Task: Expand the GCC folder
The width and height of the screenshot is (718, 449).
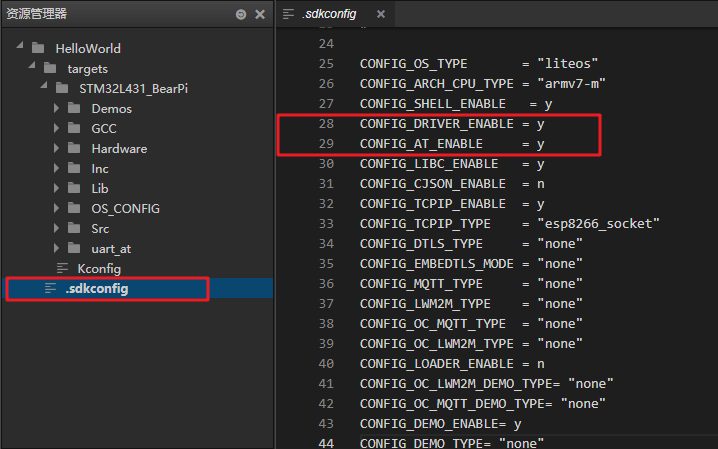Action: pyautogui.click(x=56, y=129)
